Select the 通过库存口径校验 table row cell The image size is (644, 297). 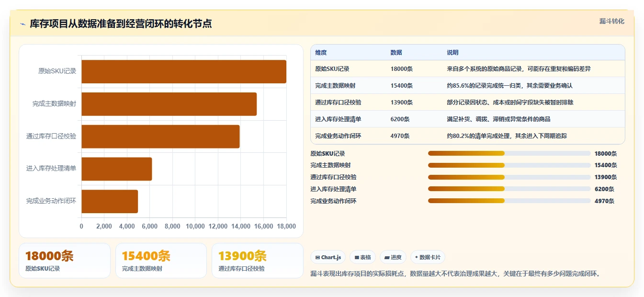[338, 103]
